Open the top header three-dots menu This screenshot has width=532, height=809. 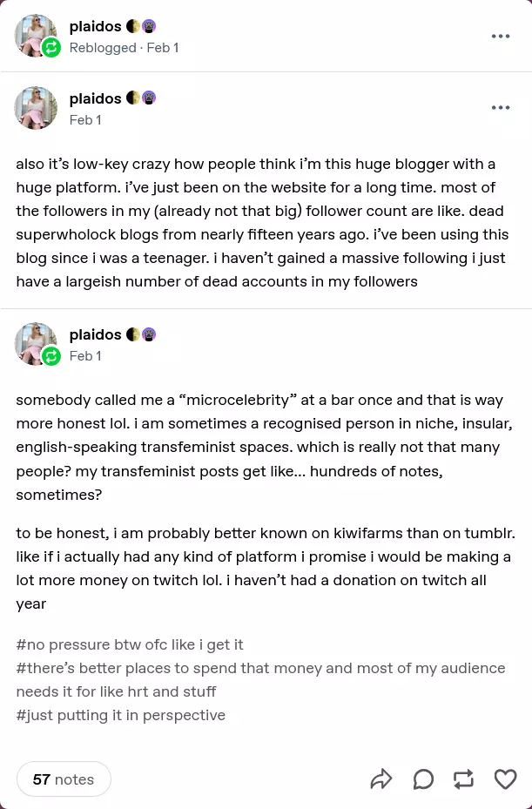point(501,36)
